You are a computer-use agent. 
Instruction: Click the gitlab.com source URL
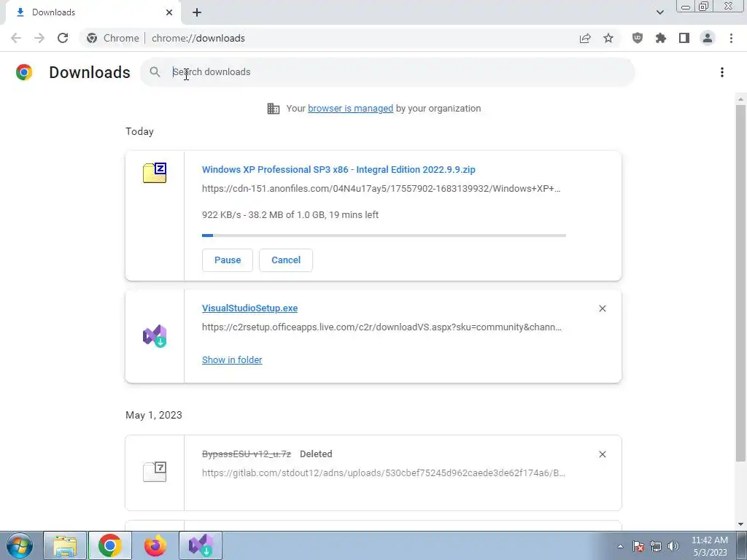(384, 472)
